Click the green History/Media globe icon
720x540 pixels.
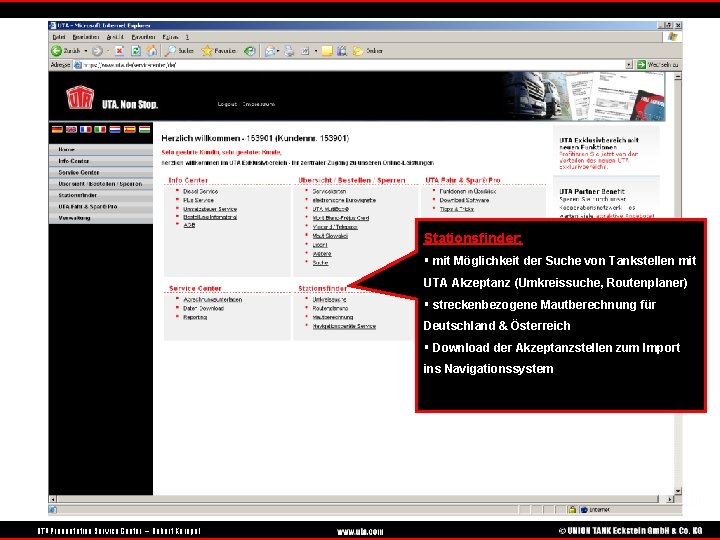pyautogui.click(x=249, y=51)
